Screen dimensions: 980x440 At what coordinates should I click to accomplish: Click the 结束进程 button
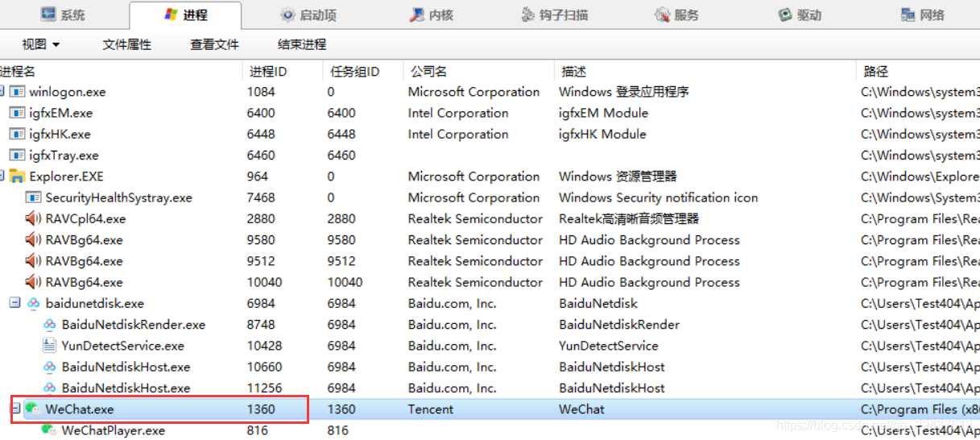pos(302,44)
